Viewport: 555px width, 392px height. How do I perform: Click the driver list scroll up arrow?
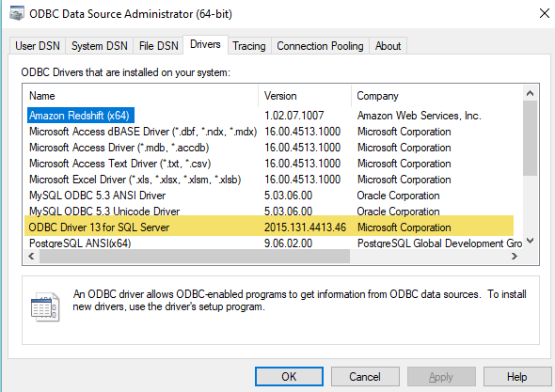pyautogui.click(x=530, y=93)
